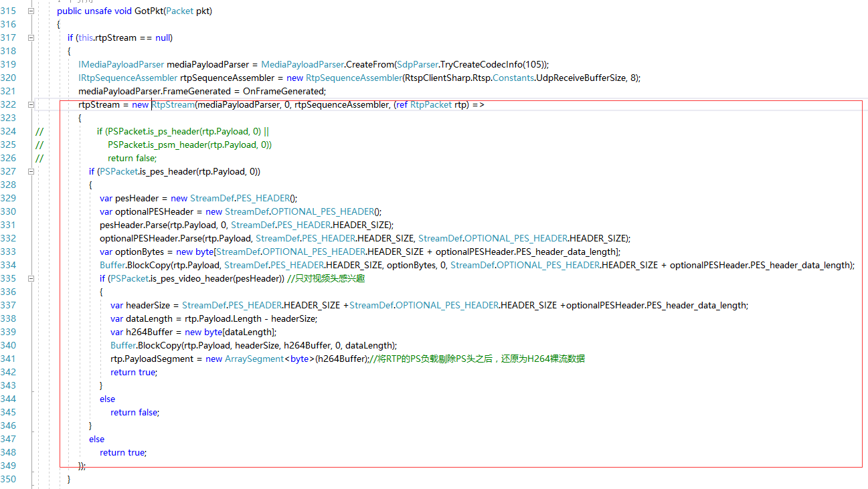
Task: Click the is_pes_video_header call
Action: [189, 278]
